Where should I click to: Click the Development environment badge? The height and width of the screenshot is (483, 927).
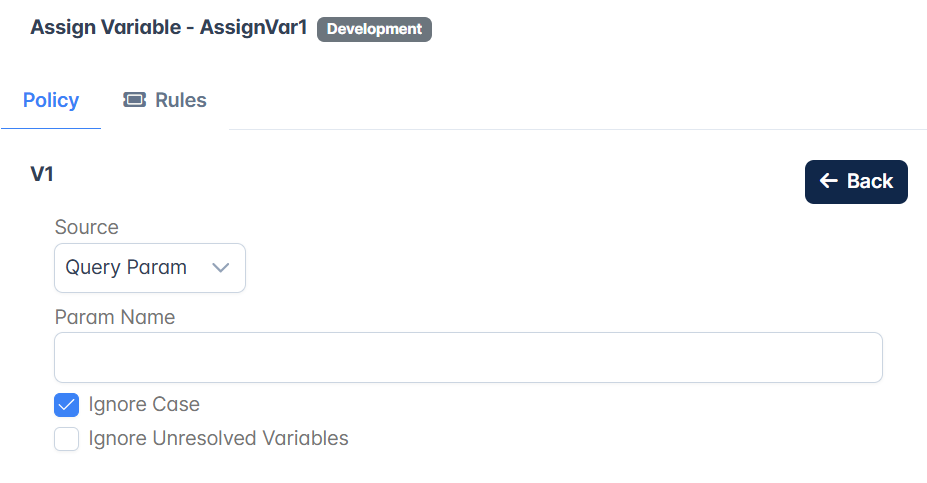[x=374, y=29]
